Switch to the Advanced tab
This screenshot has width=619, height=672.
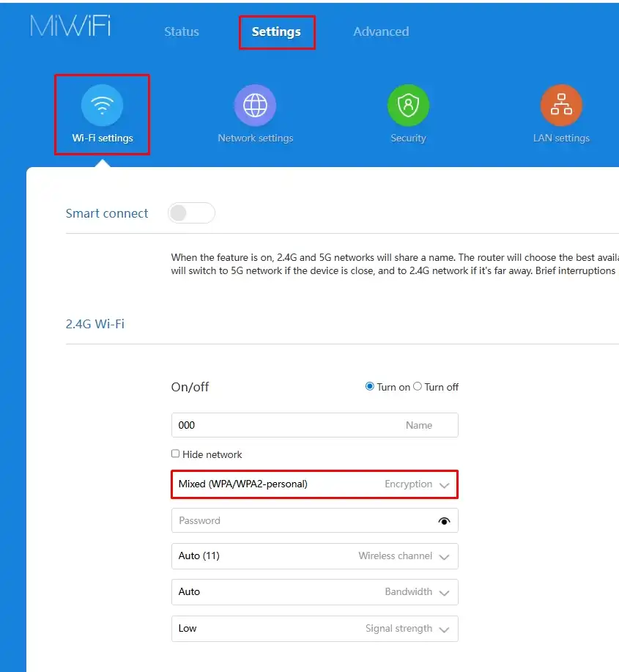(381, 32)
